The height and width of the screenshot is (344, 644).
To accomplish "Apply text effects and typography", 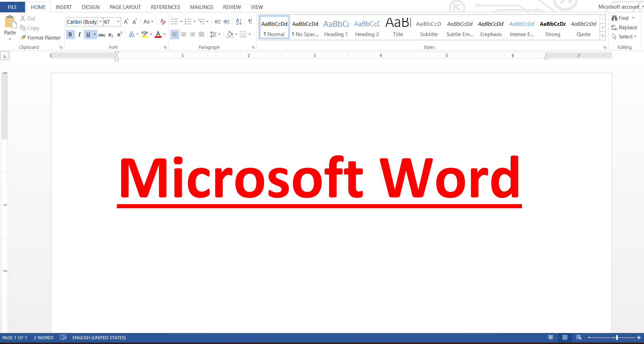I will point(132,34).
